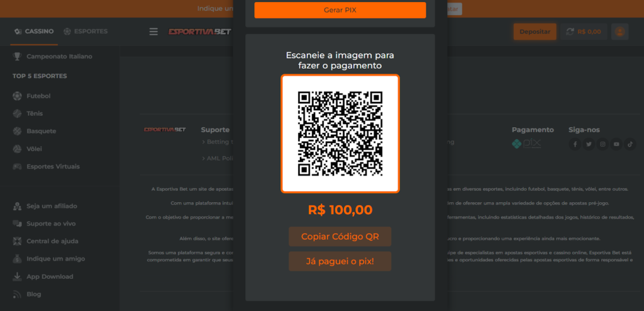
Task: Switch to the Esportes tab
Action: [x=86, y=31]
